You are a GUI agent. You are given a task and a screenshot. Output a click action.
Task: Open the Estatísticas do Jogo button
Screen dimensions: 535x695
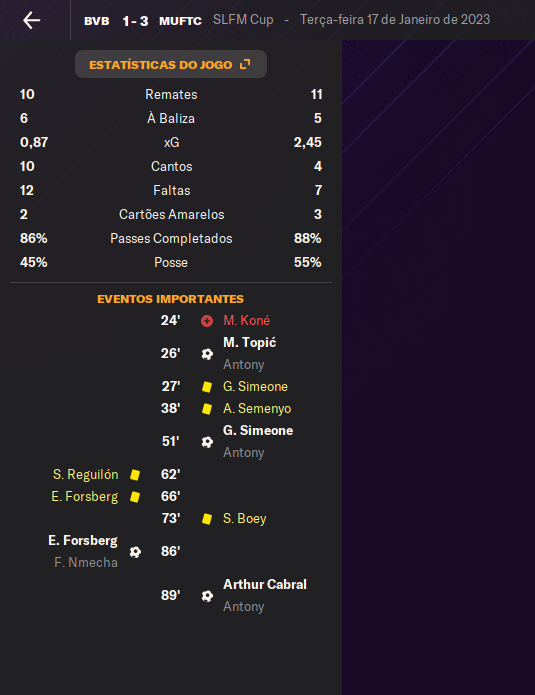coord(171,64)
